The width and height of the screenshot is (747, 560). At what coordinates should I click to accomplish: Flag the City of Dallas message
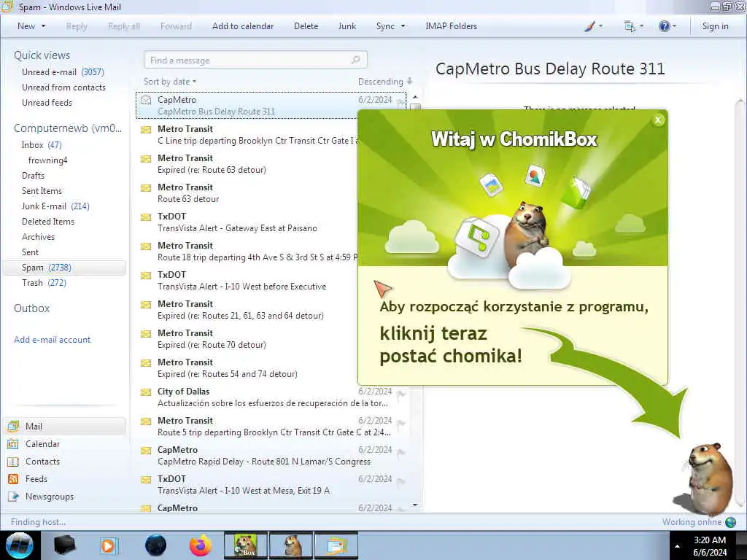[401, 394]
